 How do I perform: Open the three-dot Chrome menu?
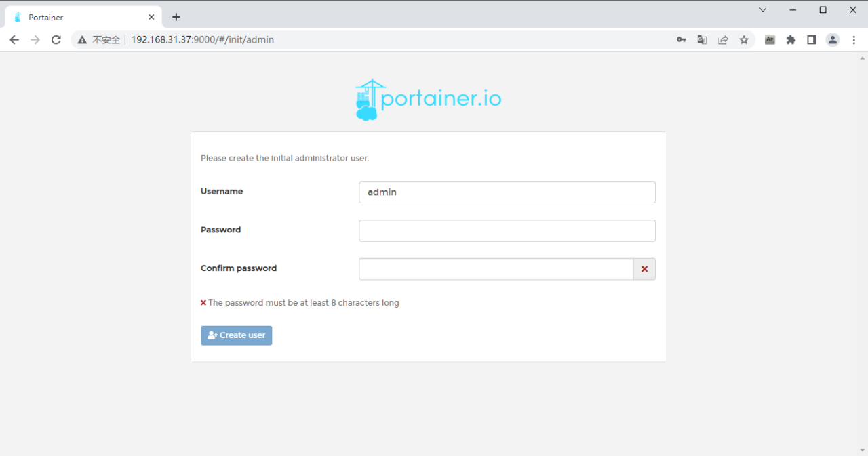854,39
